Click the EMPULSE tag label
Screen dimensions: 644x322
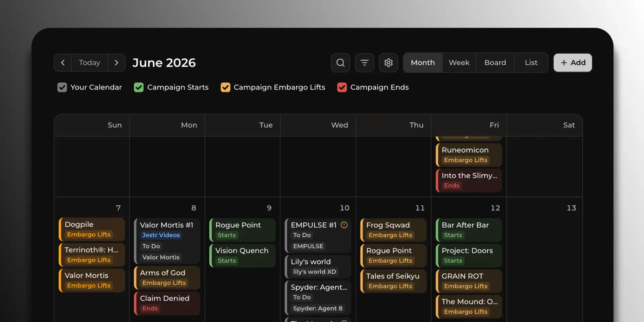click(308, 246)
